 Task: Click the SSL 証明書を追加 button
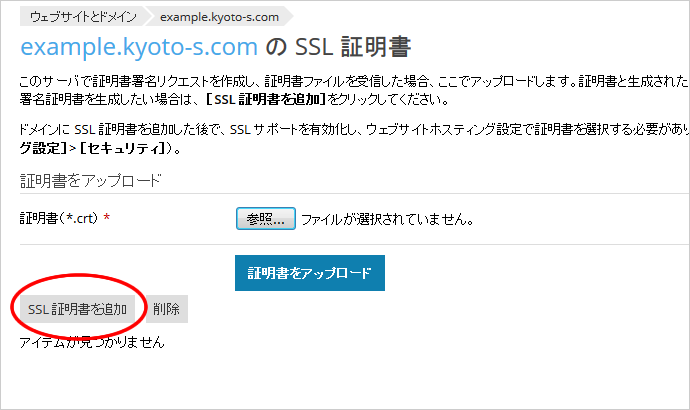[x=77, y=309]
